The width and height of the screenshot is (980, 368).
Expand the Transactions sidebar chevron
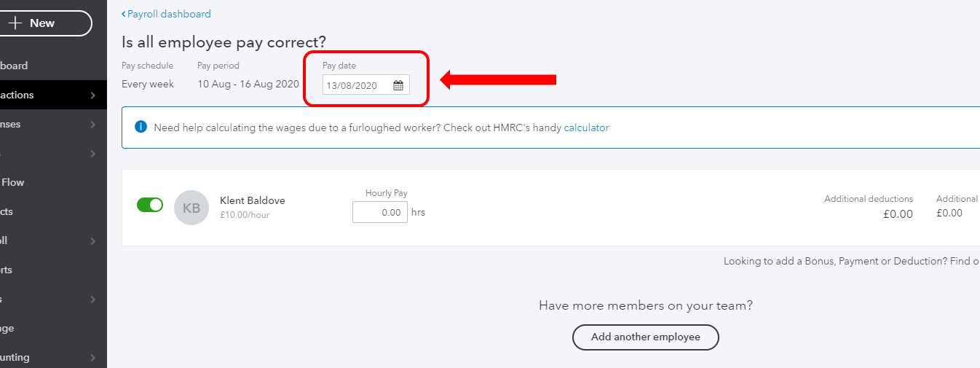(92, 95)
